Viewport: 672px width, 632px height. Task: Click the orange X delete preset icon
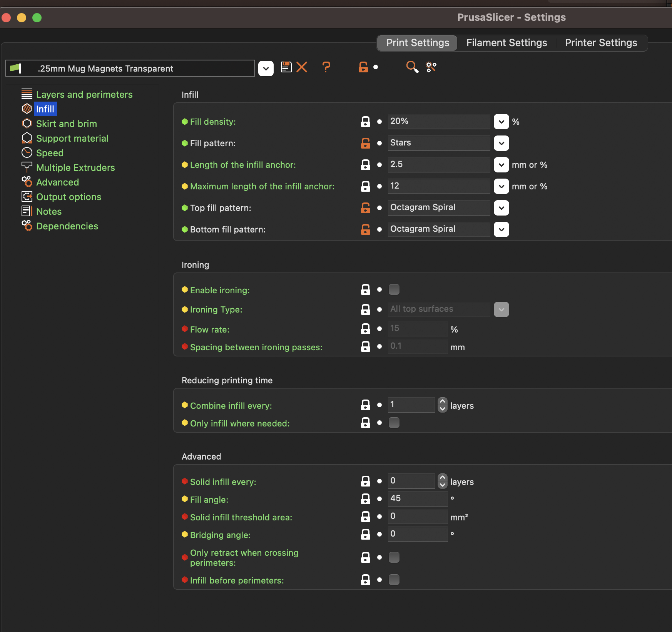(302, 67)
